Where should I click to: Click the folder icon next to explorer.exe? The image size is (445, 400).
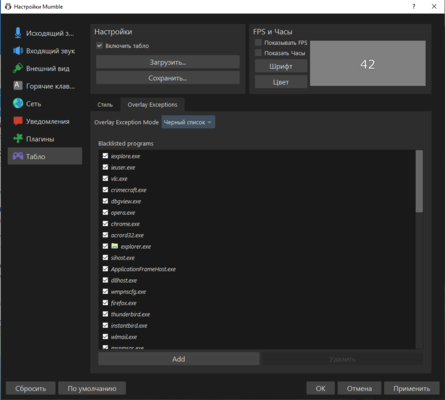tap(115, 246)
